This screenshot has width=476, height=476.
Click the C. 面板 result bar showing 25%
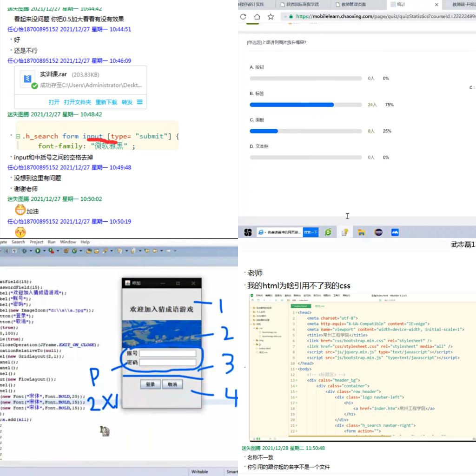click(306, 131)
